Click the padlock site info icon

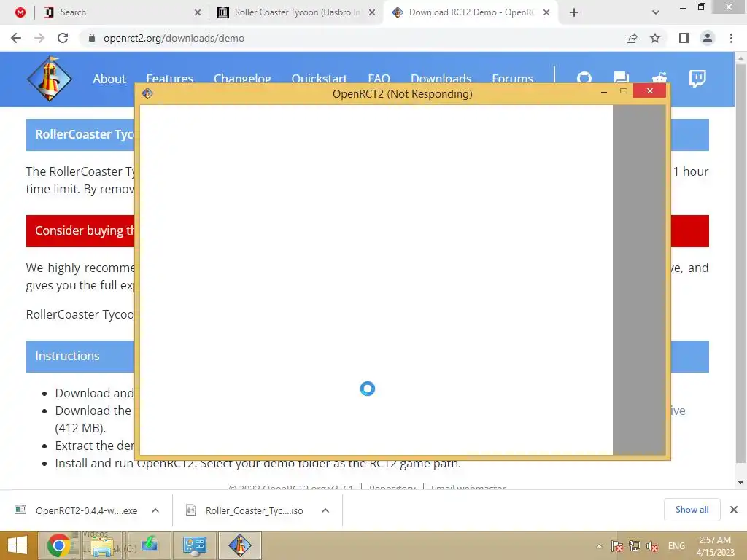point(92,38)
